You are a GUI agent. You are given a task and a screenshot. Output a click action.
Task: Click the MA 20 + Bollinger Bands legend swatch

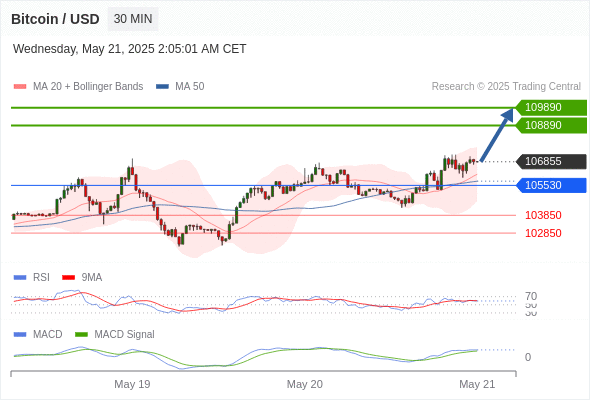pos(20,87)
